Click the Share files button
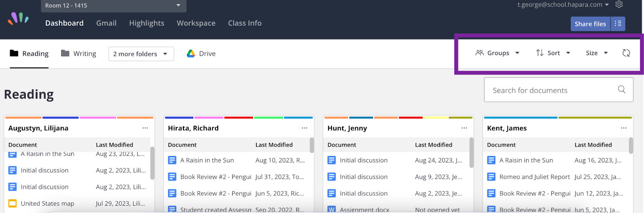The width and height of the screenshot is (644, 213). 590,24
